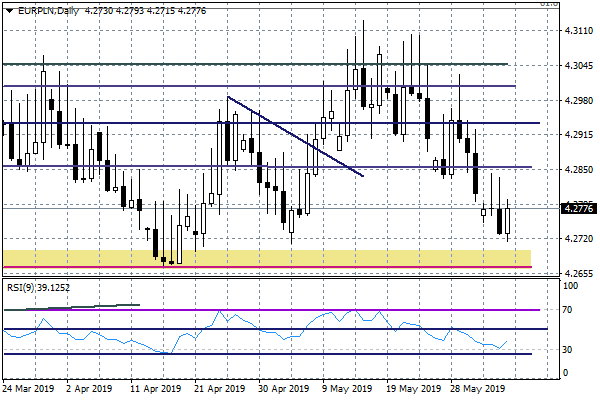This screenshot has height=400, width=600.
Task: Click the RSI(9) indicator label
Action: (36, 285)
